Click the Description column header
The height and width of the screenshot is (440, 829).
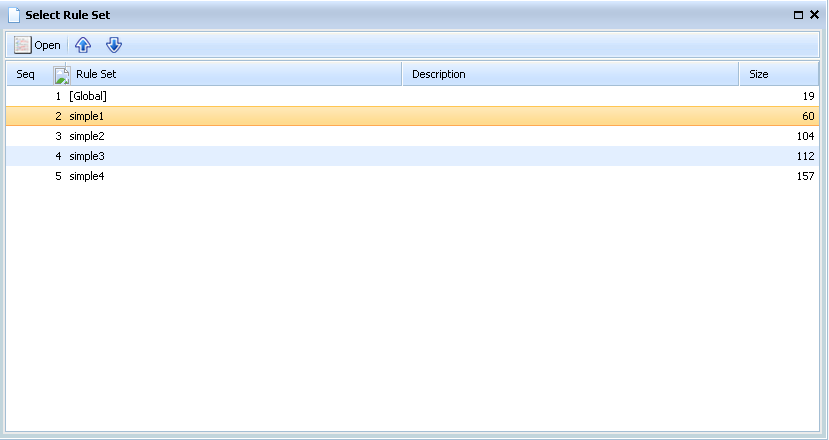pyautogui.click(x=438, y=75)
